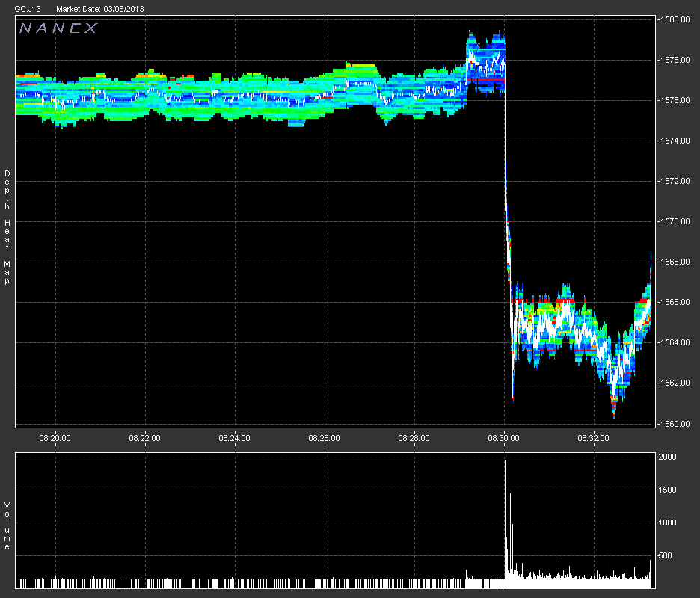This screenshot has height=598, width=700.
Task: Click the 1566.00 price axis label
Action: tap(675, 302)
